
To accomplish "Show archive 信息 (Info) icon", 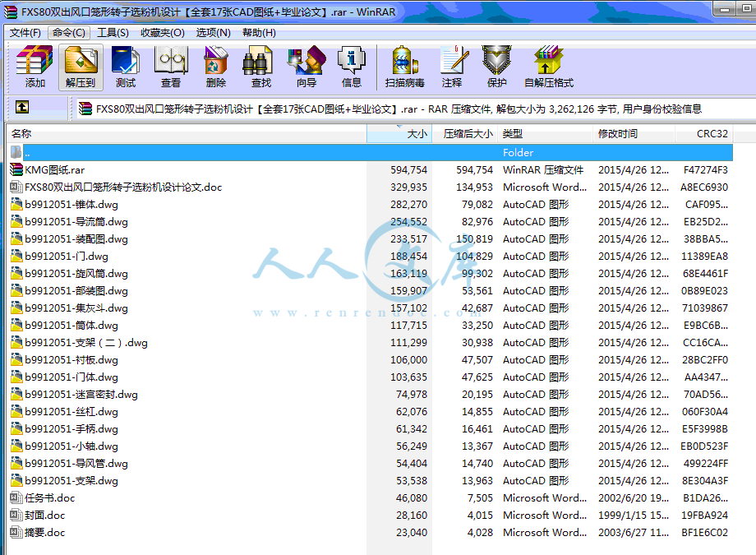I will tap(352, 67).
